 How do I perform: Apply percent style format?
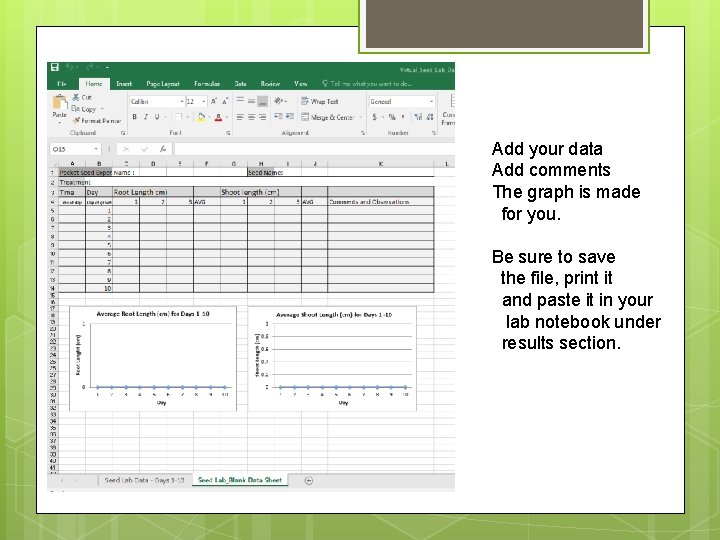[x=392, y=117]
